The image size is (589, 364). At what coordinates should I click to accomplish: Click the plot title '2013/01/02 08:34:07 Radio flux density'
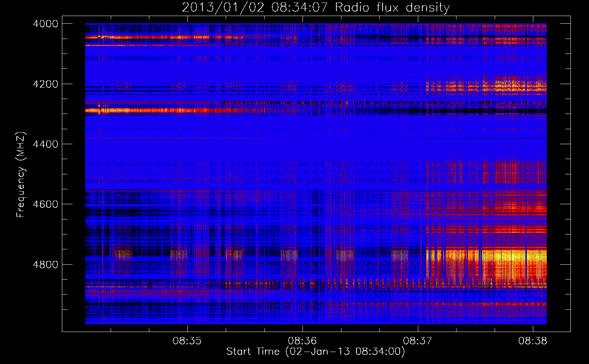pos(316,7)
